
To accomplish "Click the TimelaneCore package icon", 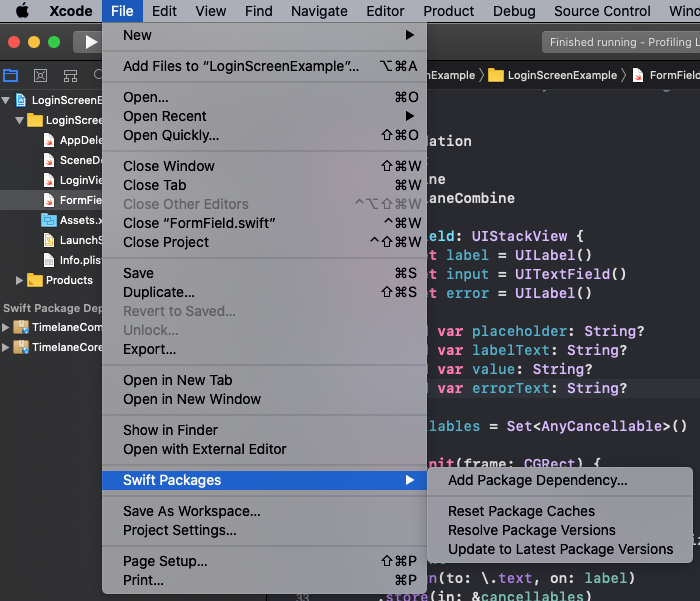I will [21, 347].
